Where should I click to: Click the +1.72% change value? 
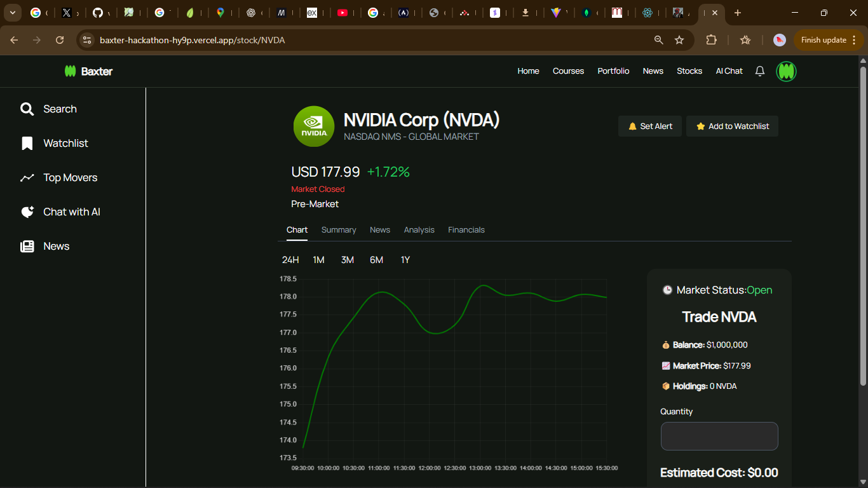coord(388,172)
